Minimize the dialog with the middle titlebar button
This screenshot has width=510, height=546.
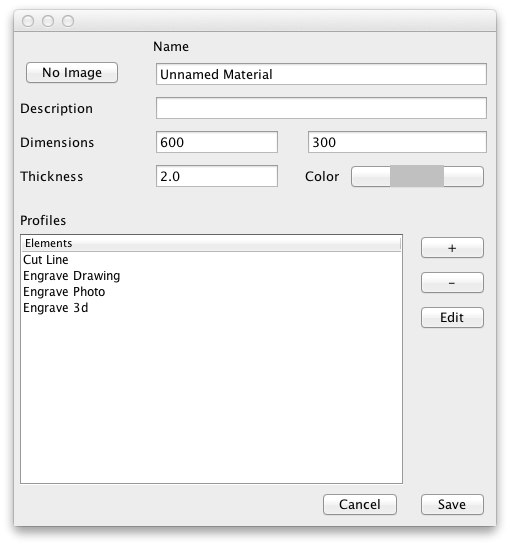tap(48, 21)
